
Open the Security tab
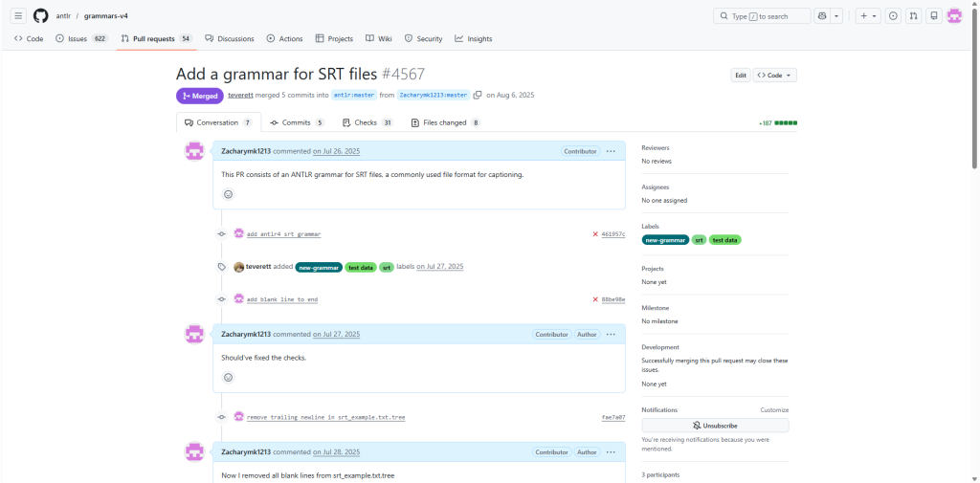[x=423, y=39]
